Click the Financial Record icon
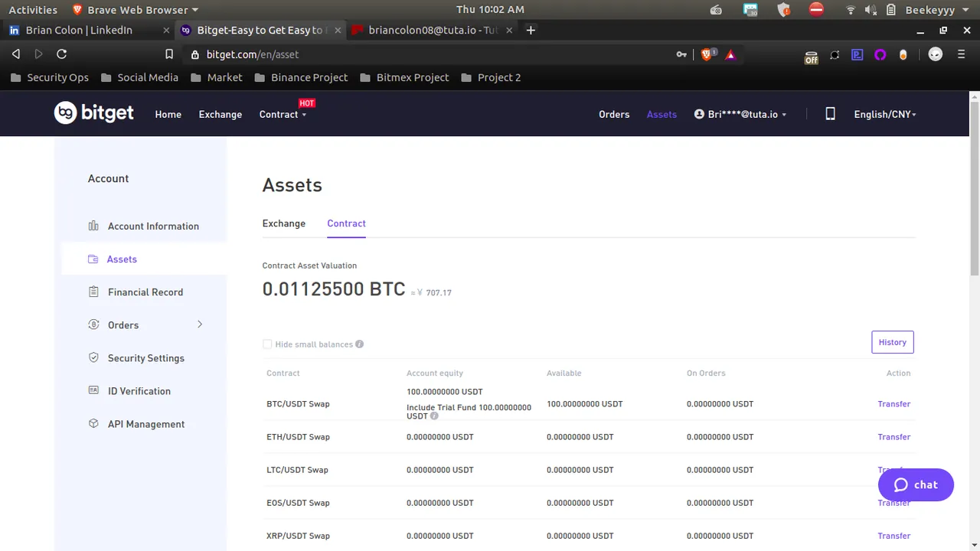 (x=93, y=292)
